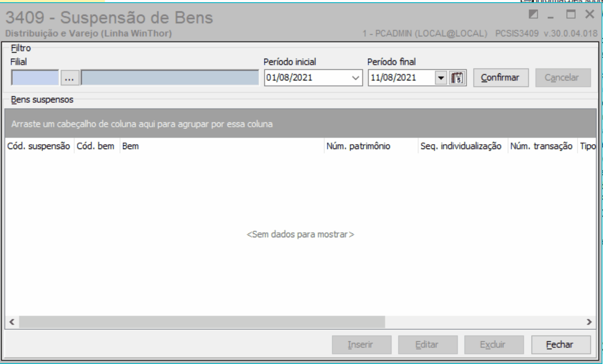Click the Bem column header
The width and height of the screenshot is (603, 364).
222,146
